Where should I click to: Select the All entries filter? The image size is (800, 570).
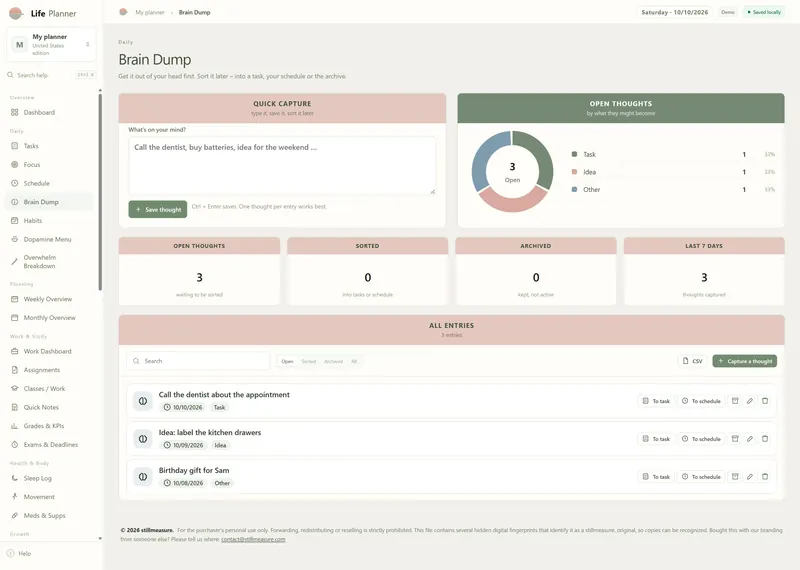[x=354, y=361]
